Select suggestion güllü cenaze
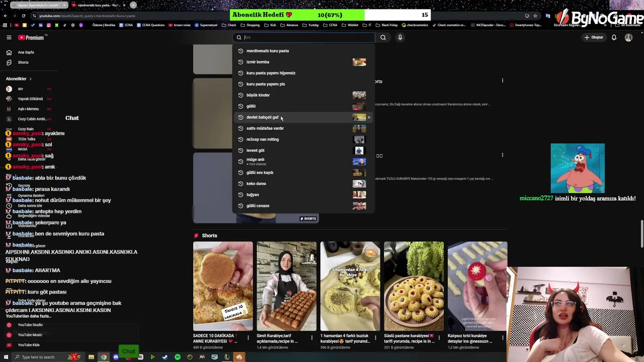The width and height of the screenshot is (644, 362). pyautogui.click(x=303, y=206)
